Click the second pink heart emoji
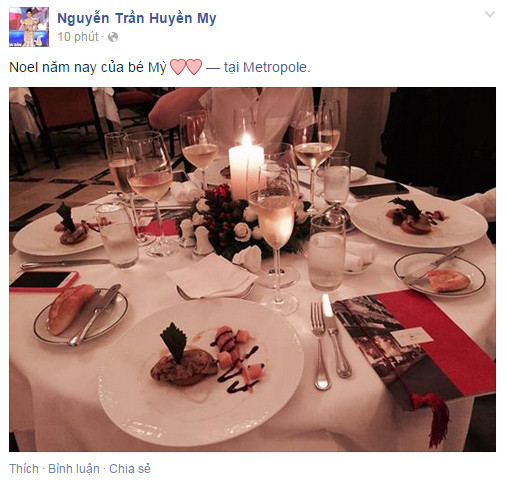The image size is (506, 484). [x=194, y=67]
